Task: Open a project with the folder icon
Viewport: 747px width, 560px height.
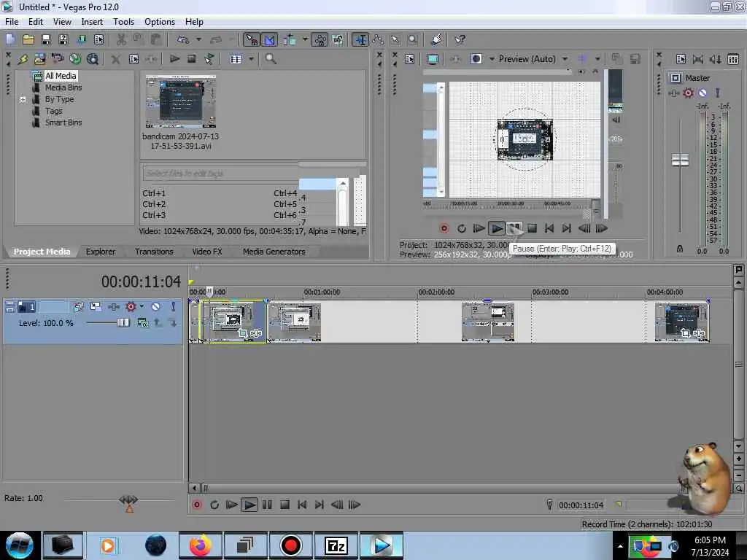Action: [28, 39]
